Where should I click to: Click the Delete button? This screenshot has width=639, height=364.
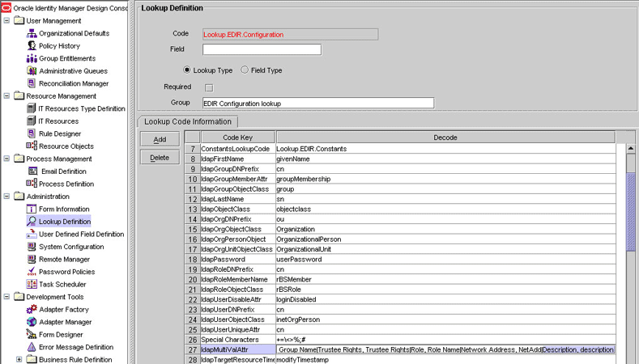[x=160, y=157]
